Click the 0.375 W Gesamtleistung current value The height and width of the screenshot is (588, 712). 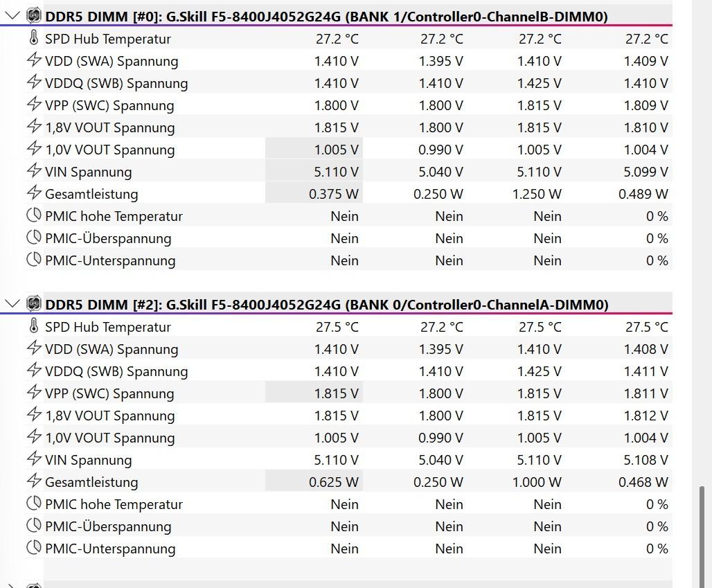[x=333, y=194]
